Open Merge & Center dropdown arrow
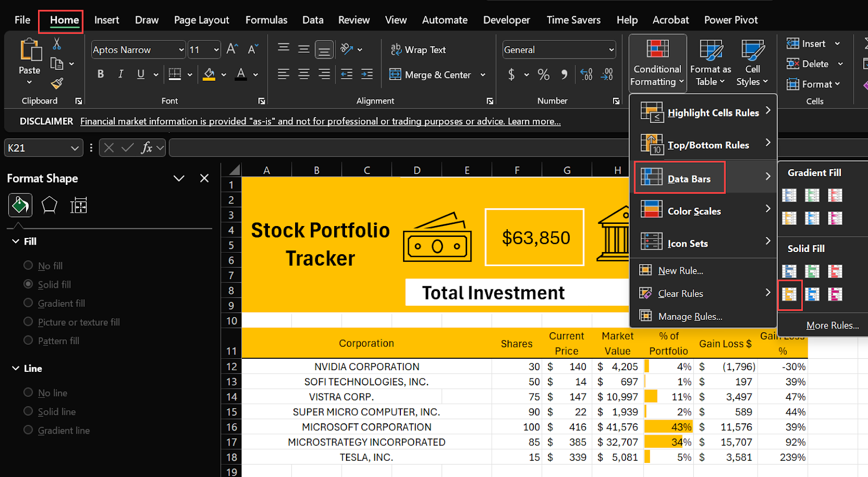 [483, 75]
